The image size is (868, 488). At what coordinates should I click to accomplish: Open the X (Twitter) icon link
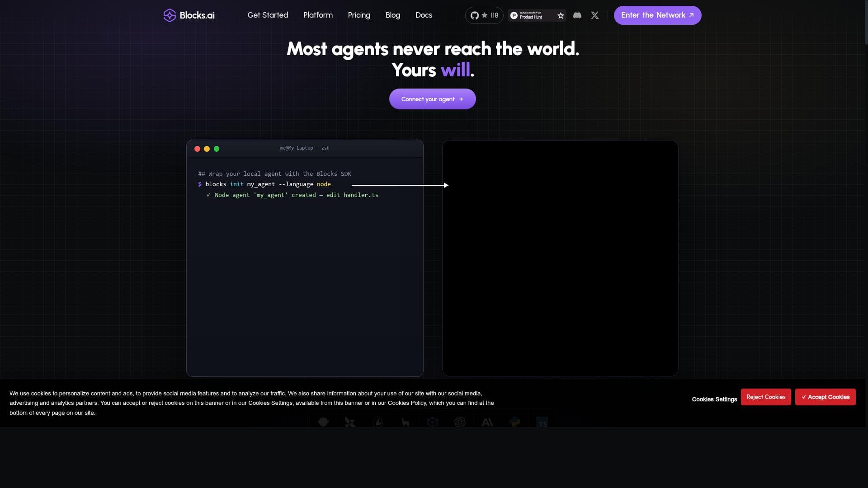coord(595,15)
